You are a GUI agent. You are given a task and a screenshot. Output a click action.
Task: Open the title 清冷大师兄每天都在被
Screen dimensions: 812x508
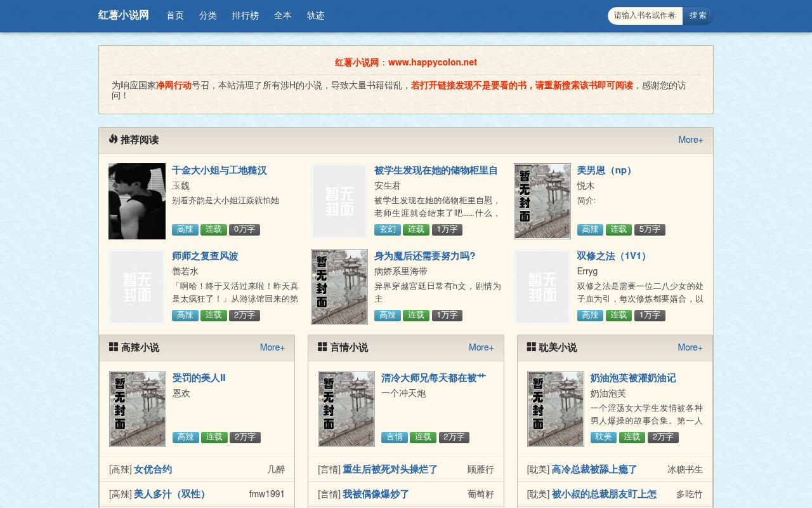pyautogui.click(x=433, y=378)
